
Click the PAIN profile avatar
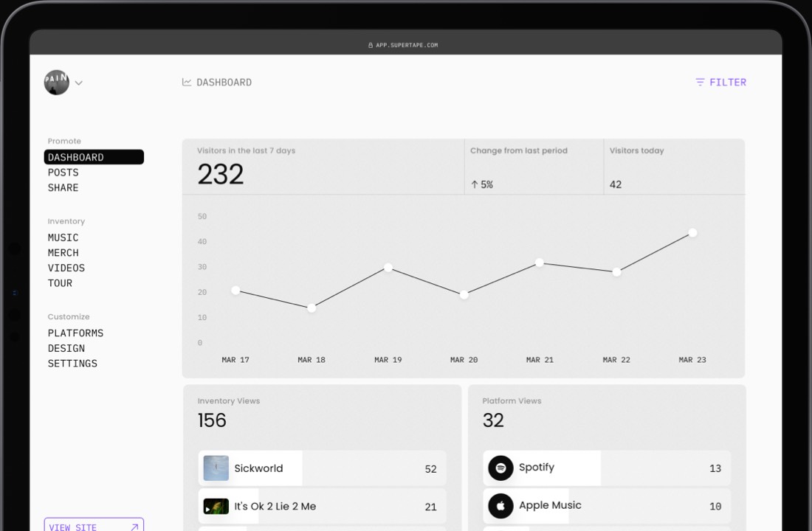[56, 83]
